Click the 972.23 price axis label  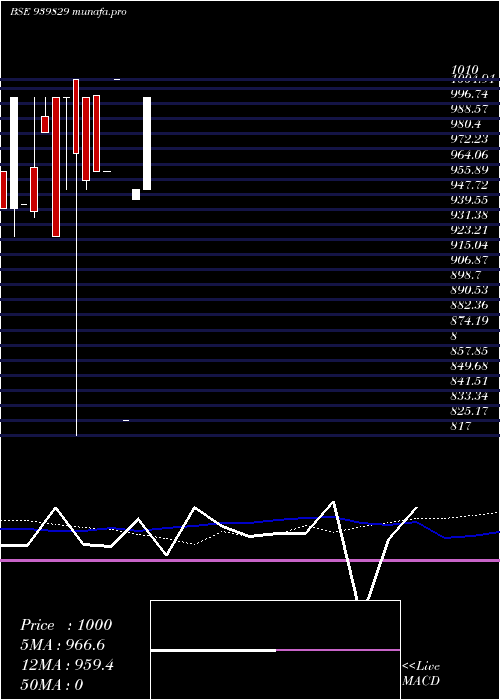coord(469,140)
